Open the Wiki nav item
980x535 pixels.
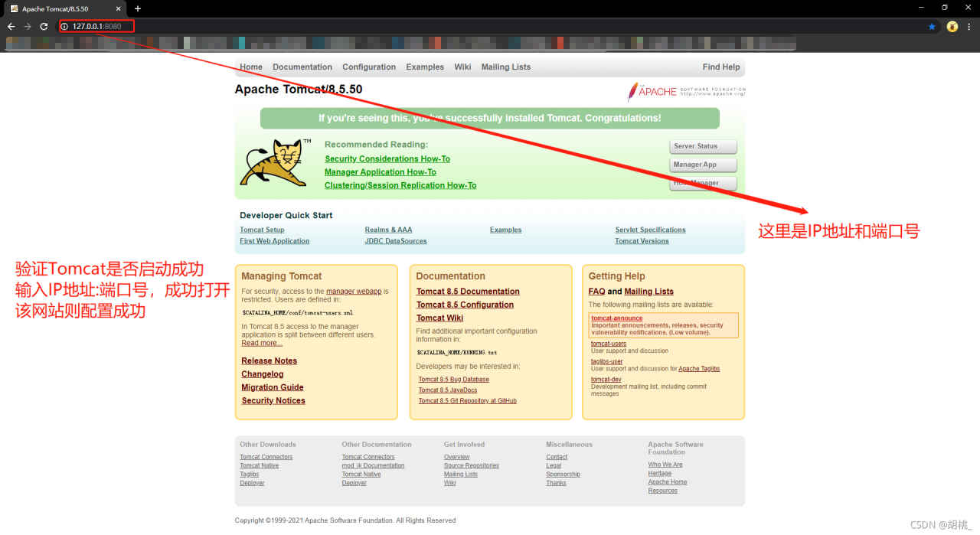click(462, 67)
